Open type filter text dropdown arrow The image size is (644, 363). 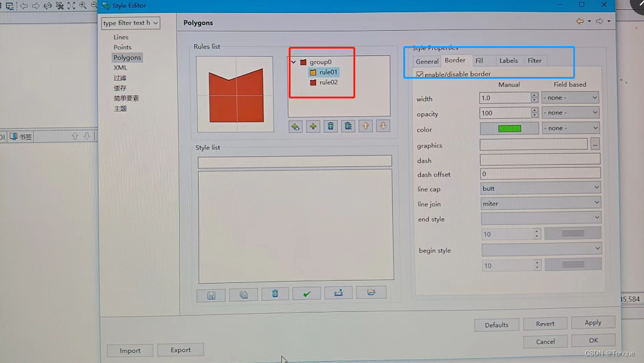[x=156, y=23]
